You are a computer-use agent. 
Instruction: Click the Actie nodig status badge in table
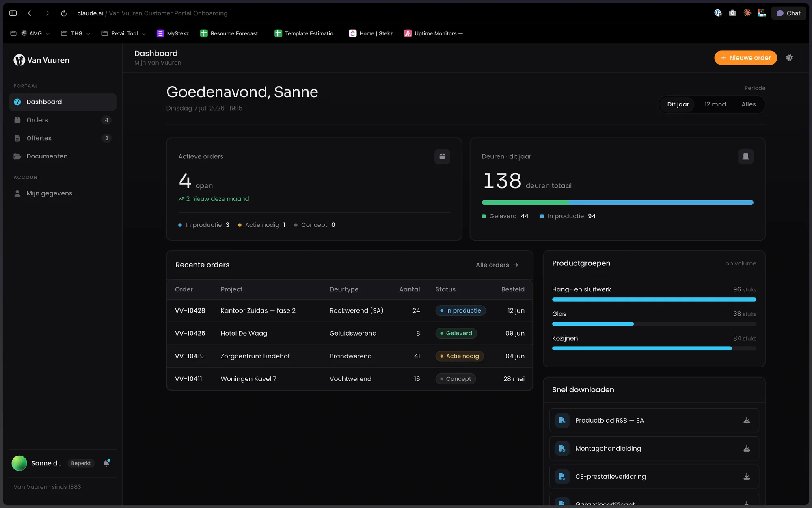[x=460, y=356]
